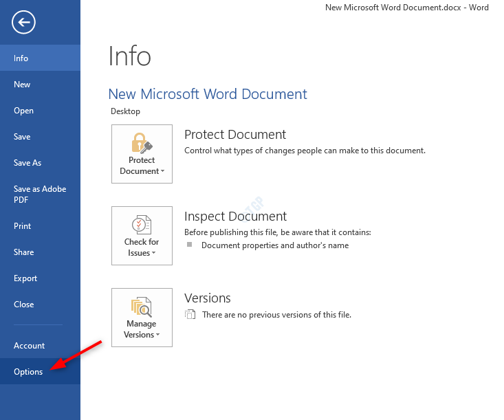Select the Info tab in sidebar
Screen dimensions: 504x420
(x=40, y=58)
